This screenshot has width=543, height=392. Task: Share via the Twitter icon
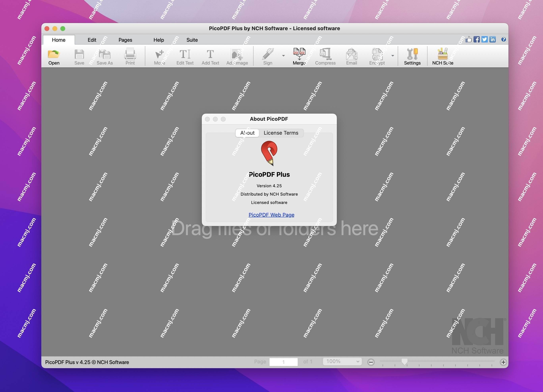point(485,39)
